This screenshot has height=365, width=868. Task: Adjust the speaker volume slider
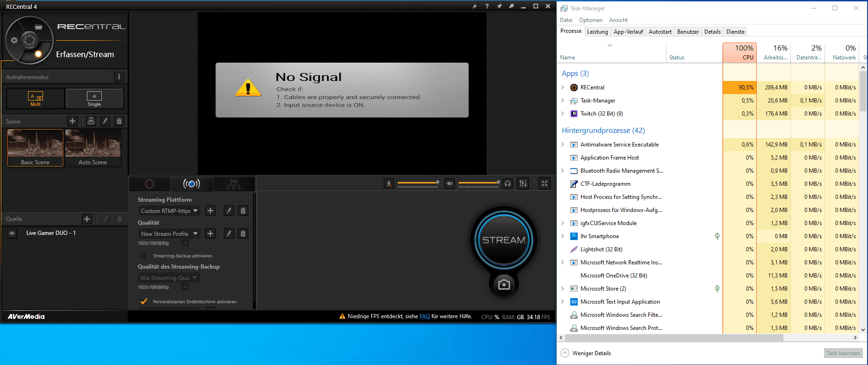(479, 183)
